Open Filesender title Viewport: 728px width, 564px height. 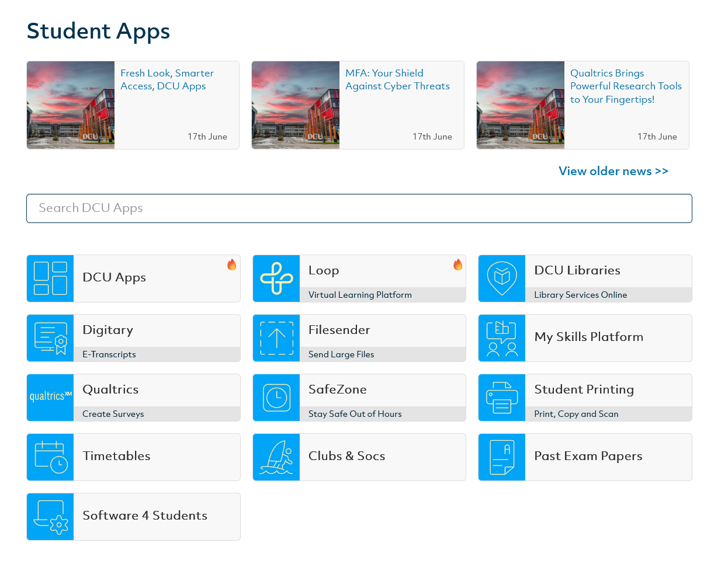point(339,330)
